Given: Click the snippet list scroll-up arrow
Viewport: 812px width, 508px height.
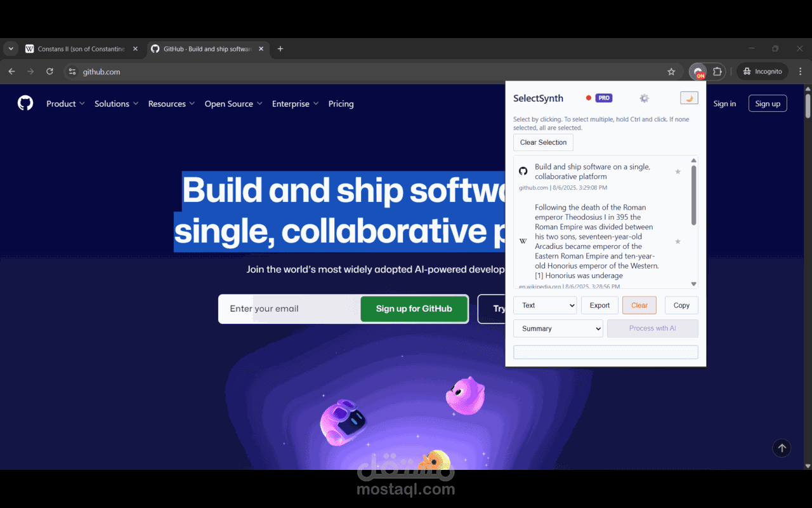Looking at the screenshot, I should pyautogui.click(x=693, y=160).
